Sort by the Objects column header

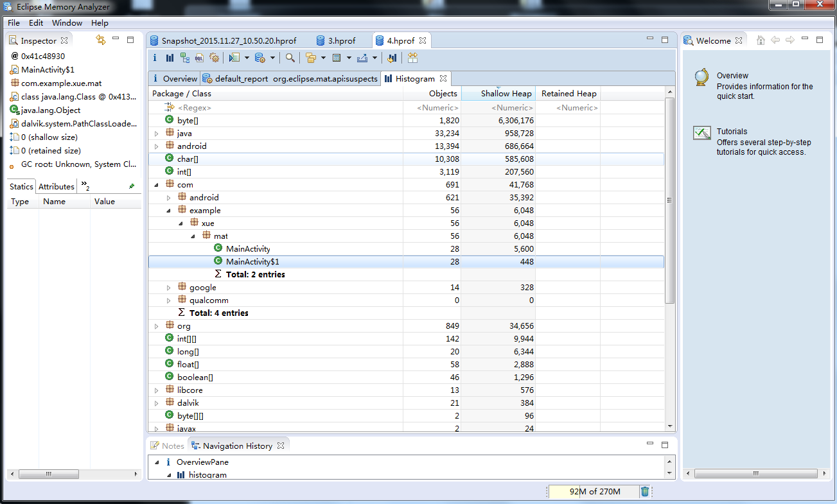[x=432, y=94]
